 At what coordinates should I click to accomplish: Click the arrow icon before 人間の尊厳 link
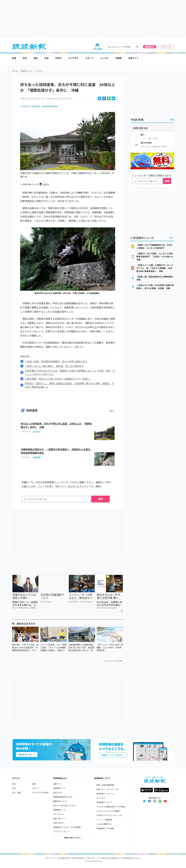(22, 379)
